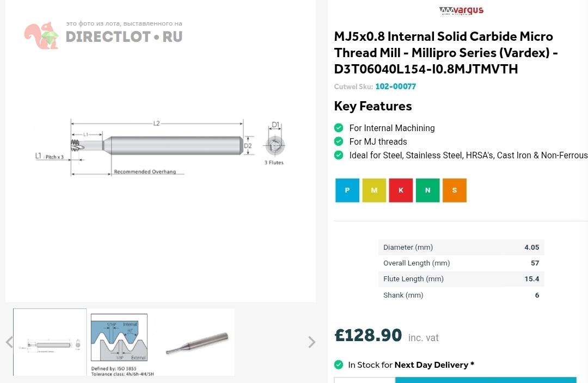Screen dimensions: 588x383
Task: Click the MJ5x0.8 thread mill product title
Action: (446, 53)
